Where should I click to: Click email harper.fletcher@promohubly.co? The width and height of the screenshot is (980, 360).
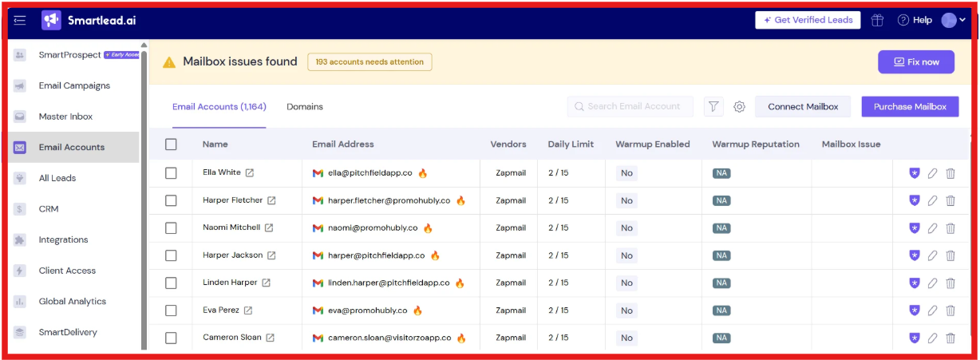click(389, 200)
